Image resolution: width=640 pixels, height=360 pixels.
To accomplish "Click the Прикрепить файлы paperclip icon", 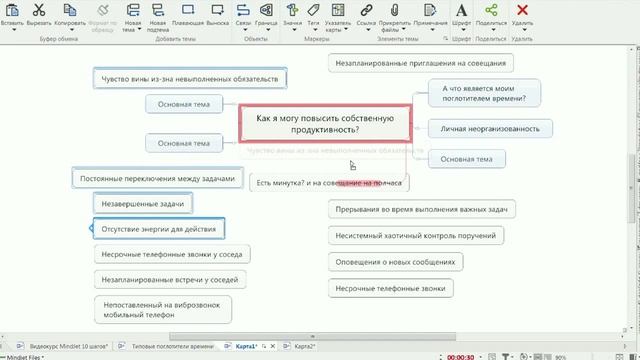I will click(394, 10).
